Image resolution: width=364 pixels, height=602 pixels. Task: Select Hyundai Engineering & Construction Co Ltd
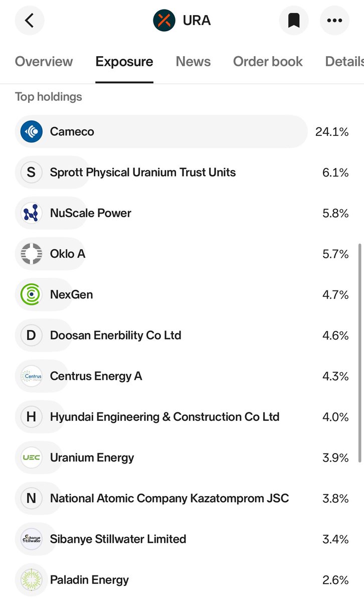[x=182, y=417]
